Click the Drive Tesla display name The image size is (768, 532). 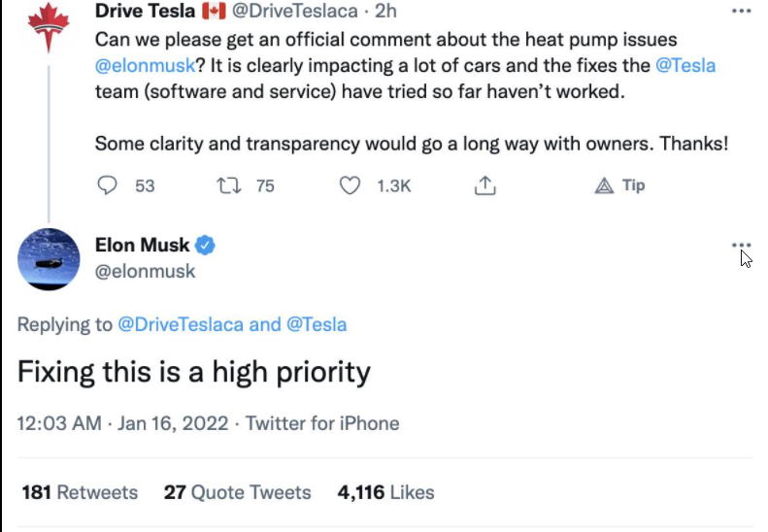145,11
